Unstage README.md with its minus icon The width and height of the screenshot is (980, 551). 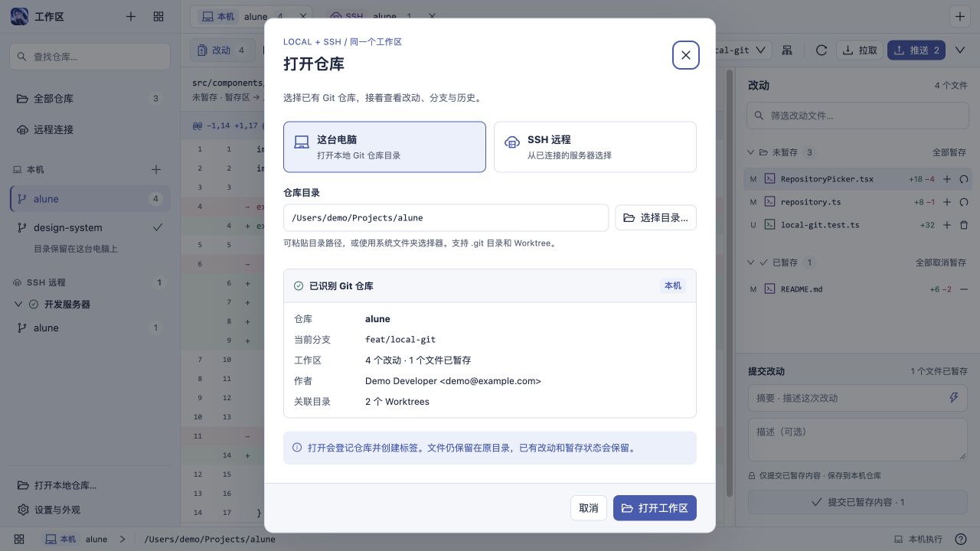tap(964, 289)
